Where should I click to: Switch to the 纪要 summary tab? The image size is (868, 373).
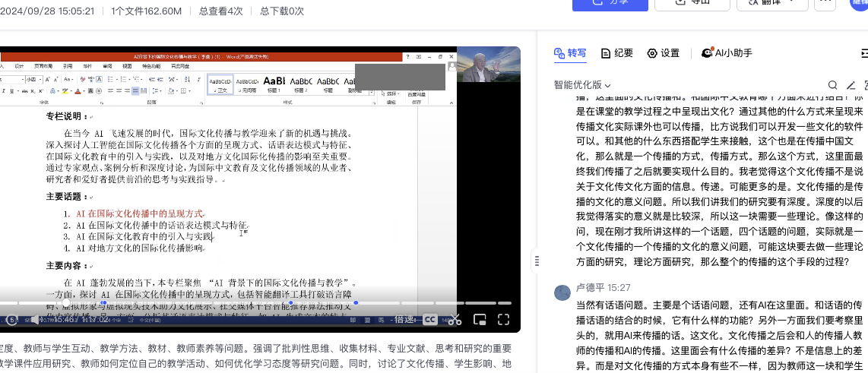[x=616, y=53]
